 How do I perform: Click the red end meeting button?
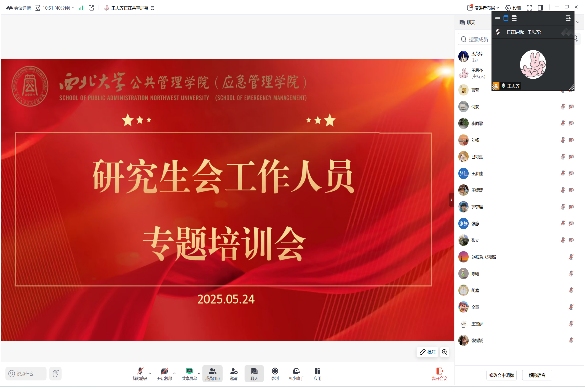coord(439,373)
